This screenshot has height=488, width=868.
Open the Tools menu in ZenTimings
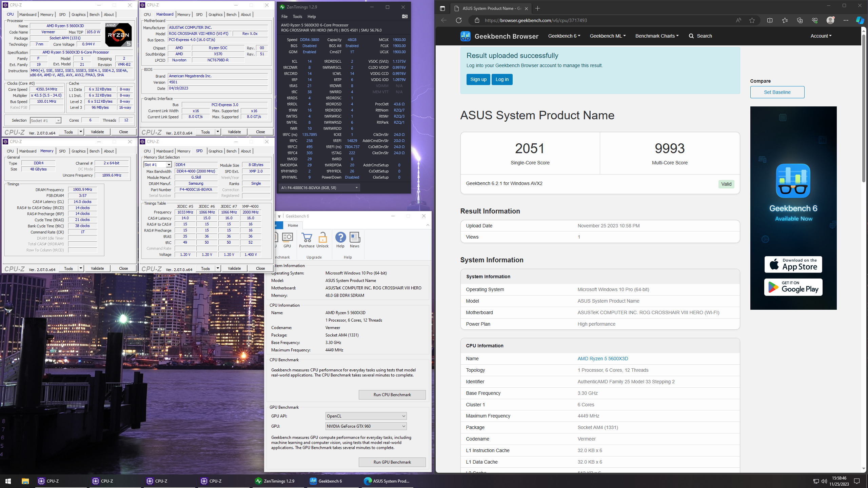[297, 17]
